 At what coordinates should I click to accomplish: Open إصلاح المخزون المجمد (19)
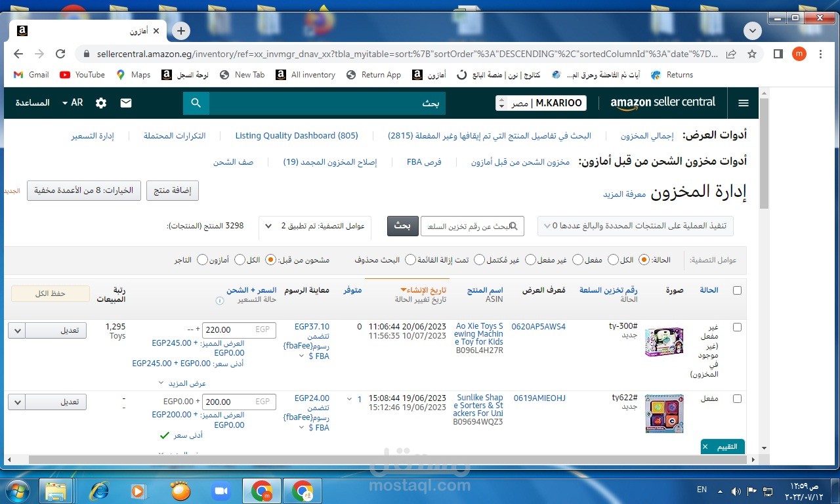[330, 161]
